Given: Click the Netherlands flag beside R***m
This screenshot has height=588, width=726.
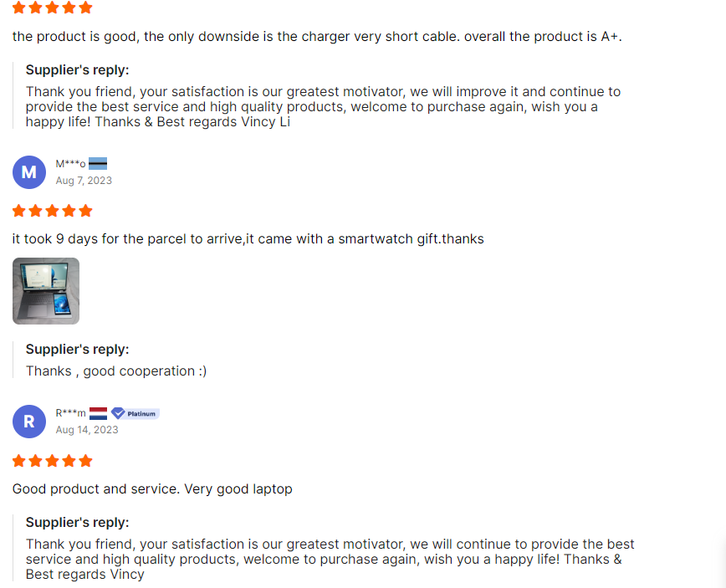Looking at the screenshot, I should pos(98,413).
